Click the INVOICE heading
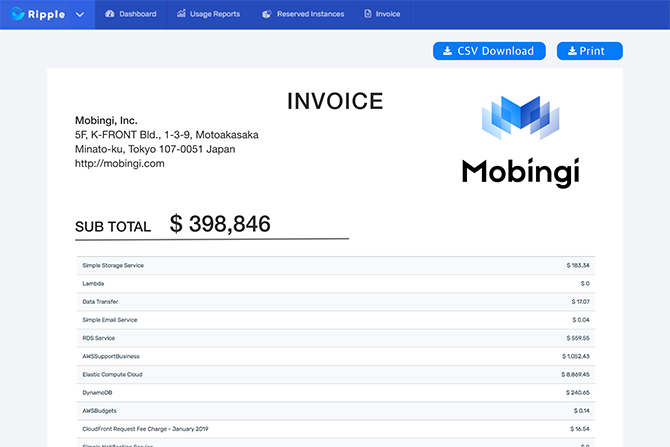This screenshot has width=670, height=447. (335, 101)
